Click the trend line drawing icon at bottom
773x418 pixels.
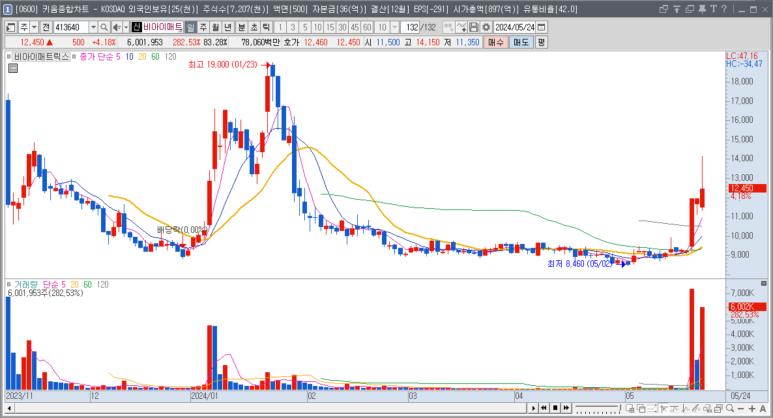[696, 408]
